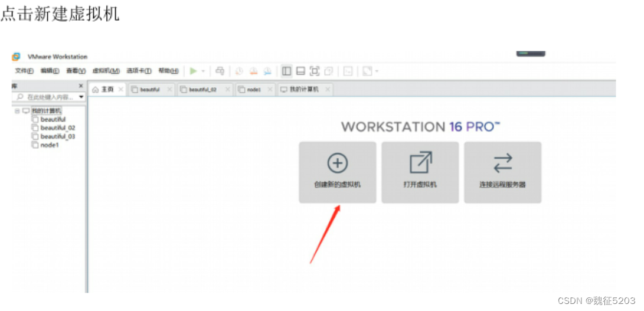Click the Send Ctrl+Alt+Del toolbar icon
The image size is (644, 311).
pyautogui.click(x=220, y=71)
